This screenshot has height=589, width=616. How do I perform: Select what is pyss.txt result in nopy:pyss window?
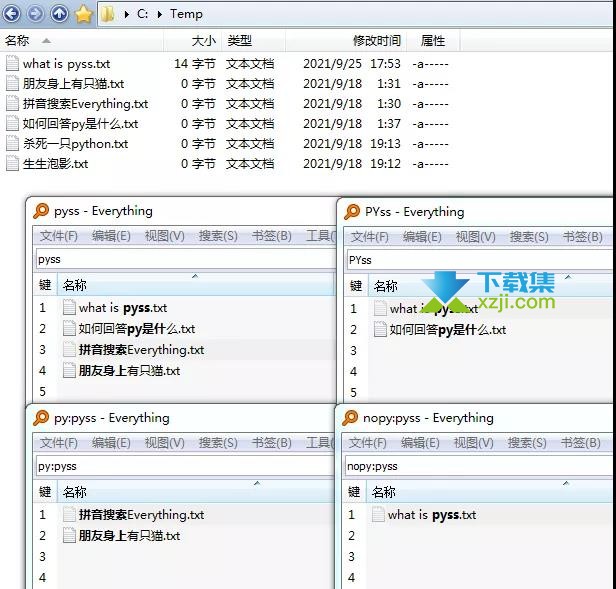432,515
